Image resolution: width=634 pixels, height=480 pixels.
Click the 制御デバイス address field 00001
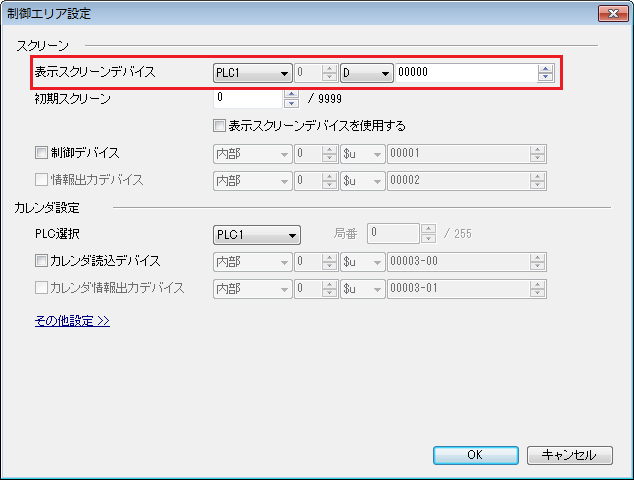point(457,154)
